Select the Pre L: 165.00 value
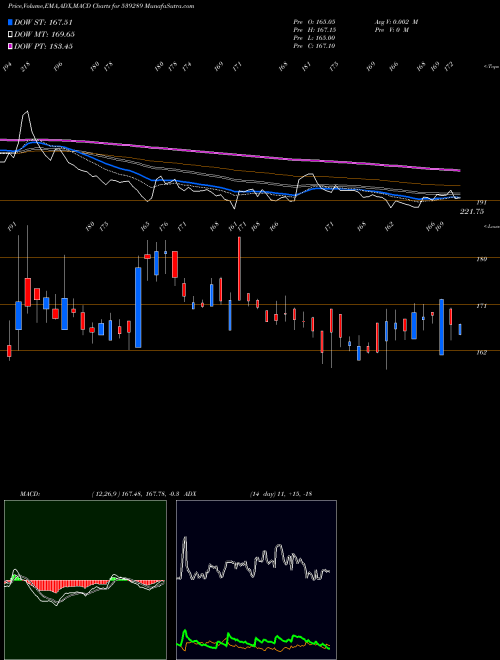Image resolution: width=500 pixels, height=660 pixels. [x=314, y=38]
